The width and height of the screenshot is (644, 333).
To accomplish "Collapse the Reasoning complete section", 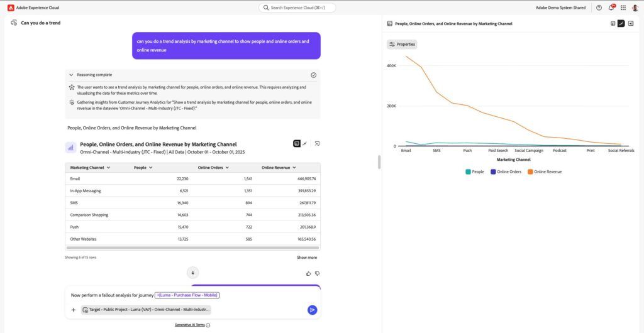I will [x=72, y=75].
